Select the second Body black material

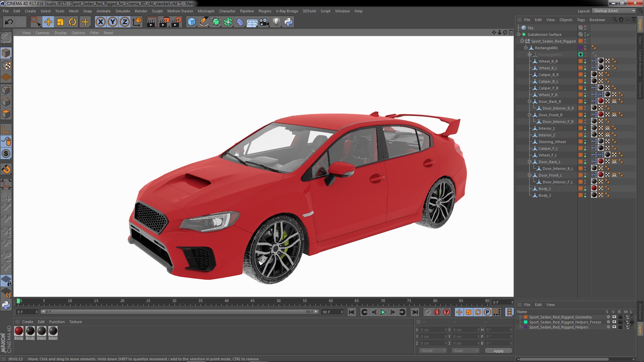pos(30,331)
